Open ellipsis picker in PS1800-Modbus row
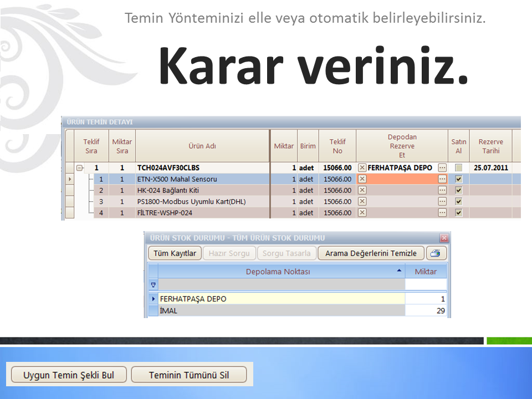532x399 pixels. point(442,201)
